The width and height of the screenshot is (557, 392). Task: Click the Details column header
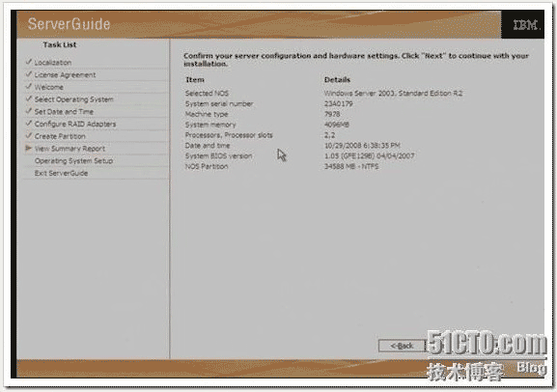[337, 79]
